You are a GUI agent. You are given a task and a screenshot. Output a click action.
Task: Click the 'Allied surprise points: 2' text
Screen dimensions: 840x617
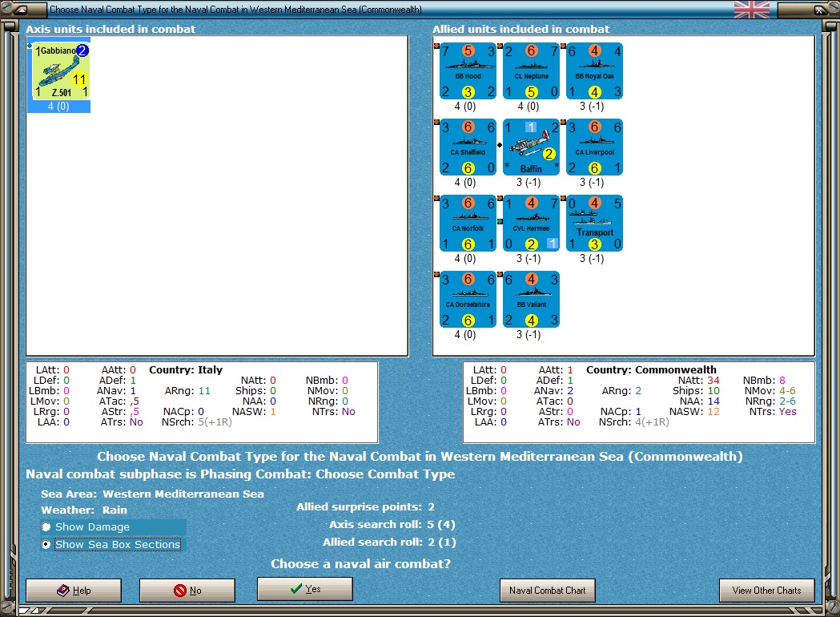pos(365,506)
